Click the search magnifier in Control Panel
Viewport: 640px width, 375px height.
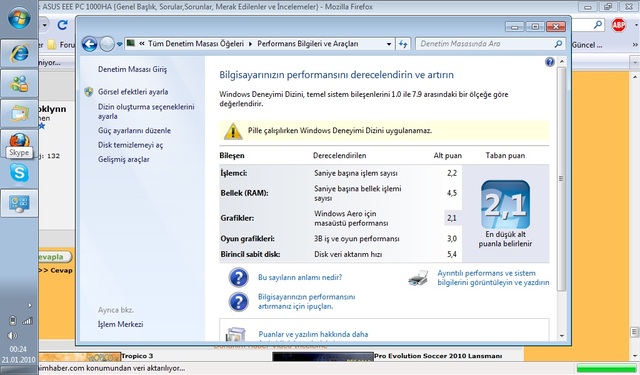(558, 44)
